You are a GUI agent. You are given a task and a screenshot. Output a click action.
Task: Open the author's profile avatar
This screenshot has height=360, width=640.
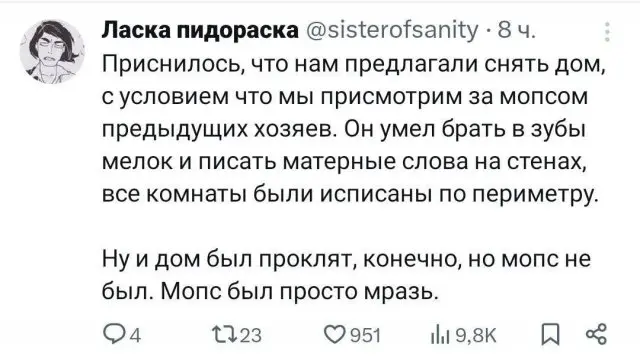coord(52,51)
